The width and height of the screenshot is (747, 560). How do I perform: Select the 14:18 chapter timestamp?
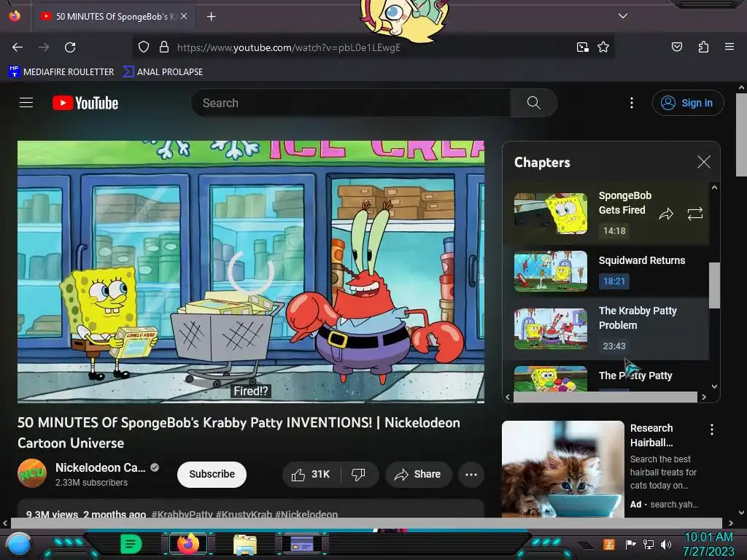click(x=614, y=231)
